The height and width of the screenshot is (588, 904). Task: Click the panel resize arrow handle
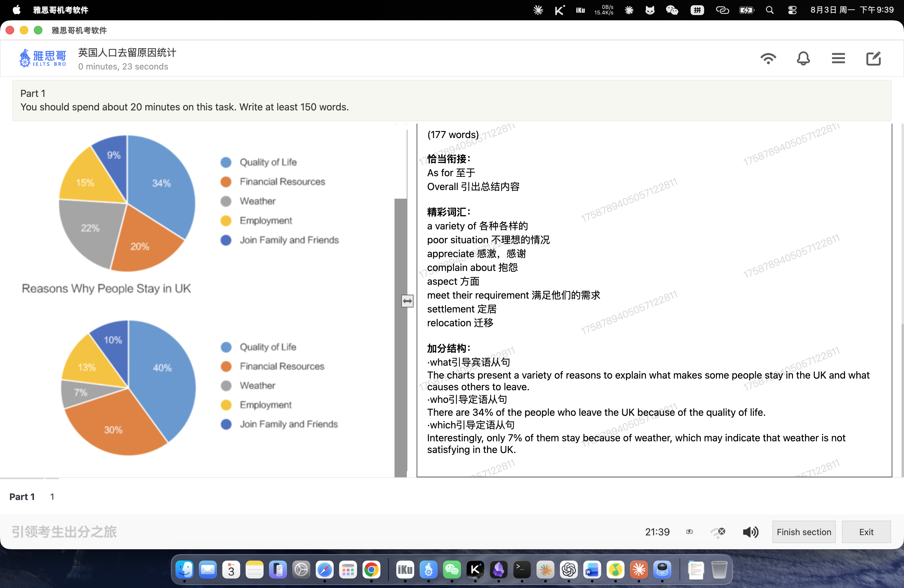tap(407, 301)
